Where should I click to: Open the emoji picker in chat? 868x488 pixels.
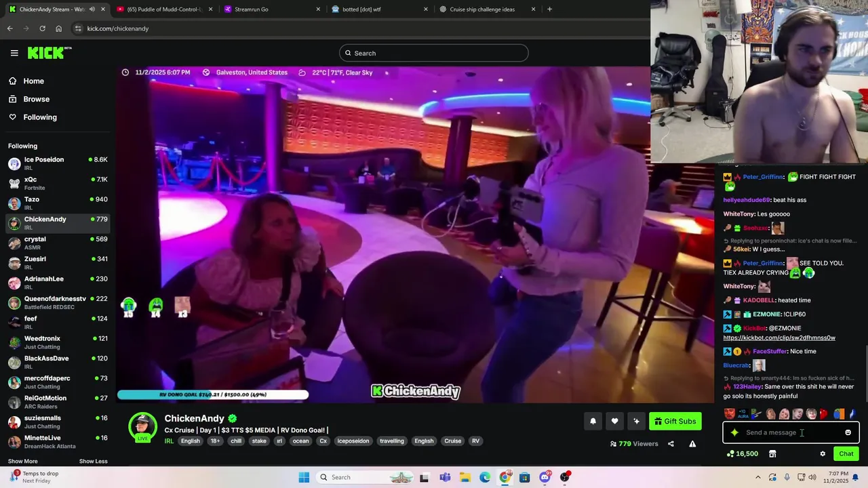point(848,432)
